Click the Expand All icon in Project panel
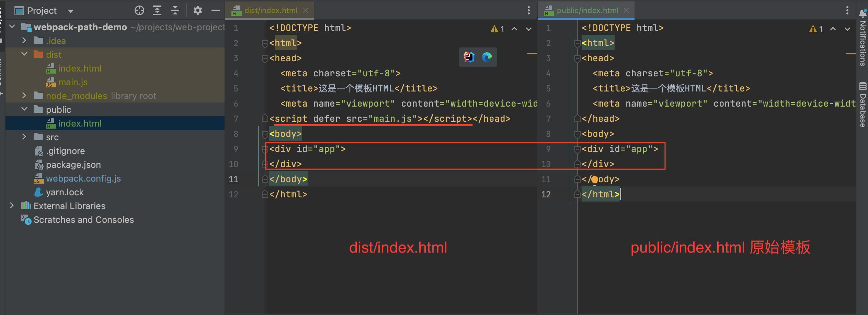 [157, 11]
